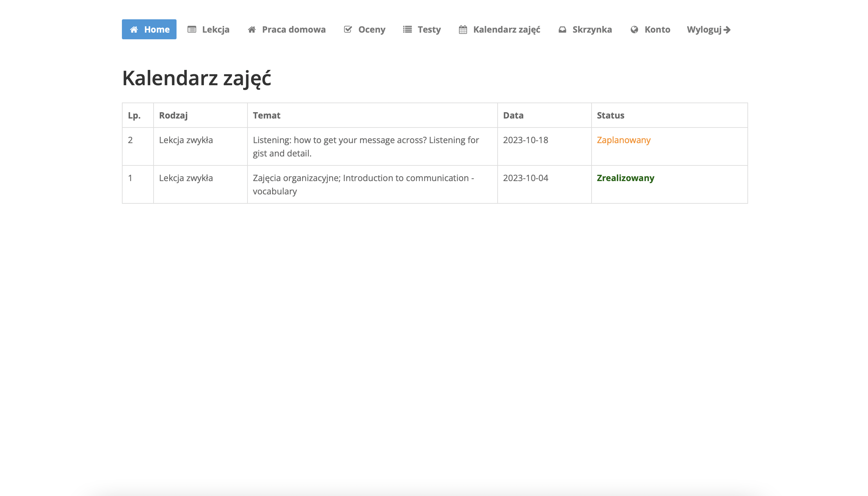Open the Lekcja menu item
The width and height of the screenshot is (868, 496).
(x=216, y=30)
